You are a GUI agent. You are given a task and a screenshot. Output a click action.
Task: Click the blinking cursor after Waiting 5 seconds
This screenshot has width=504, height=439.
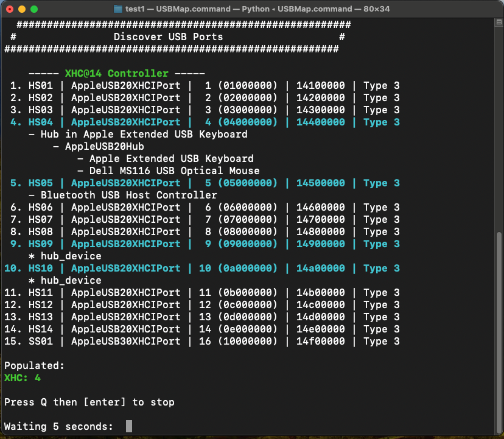128,426
